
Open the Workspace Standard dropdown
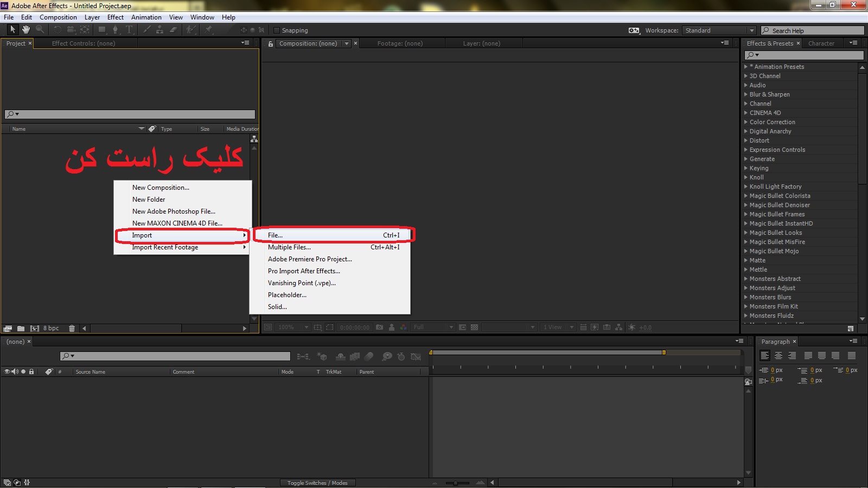tap(719, 30)
